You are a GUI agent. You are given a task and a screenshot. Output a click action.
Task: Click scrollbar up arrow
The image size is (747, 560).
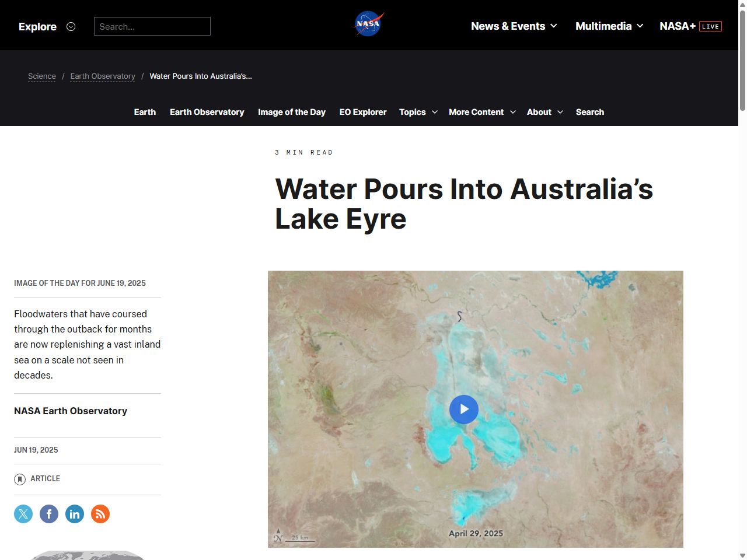point(742,4)
